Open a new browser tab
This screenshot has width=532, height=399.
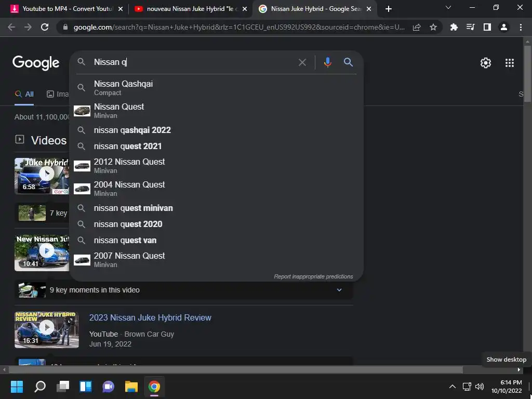click(389, 9)
